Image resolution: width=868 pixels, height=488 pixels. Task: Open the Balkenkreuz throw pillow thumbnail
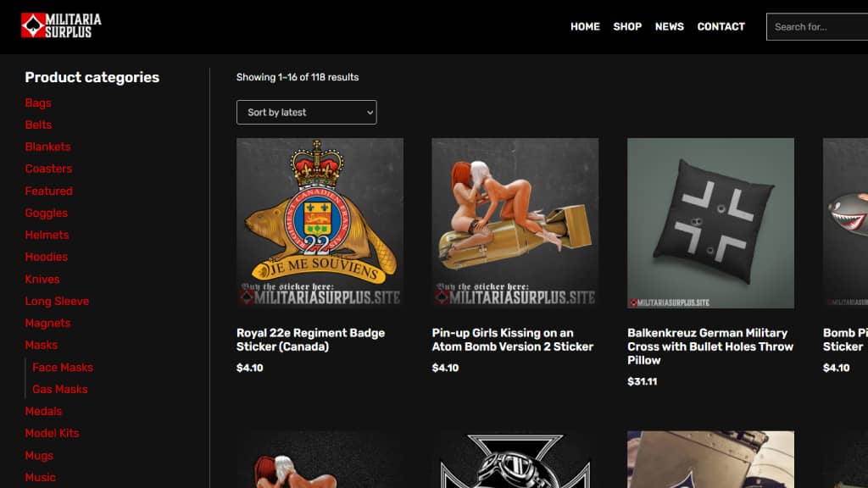coord(711,223)
